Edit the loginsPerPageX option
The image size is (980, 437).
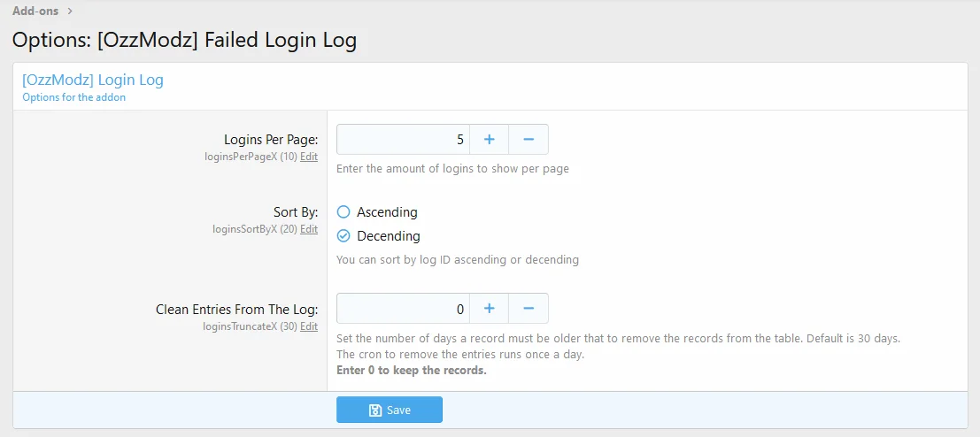308,157
